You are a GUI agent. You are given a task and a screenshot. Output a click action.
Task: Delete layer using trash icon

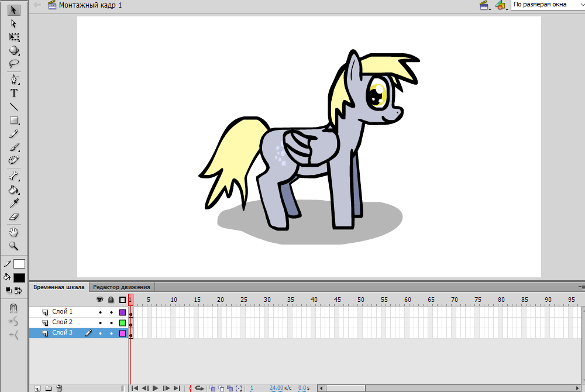(x=59, y=388)
